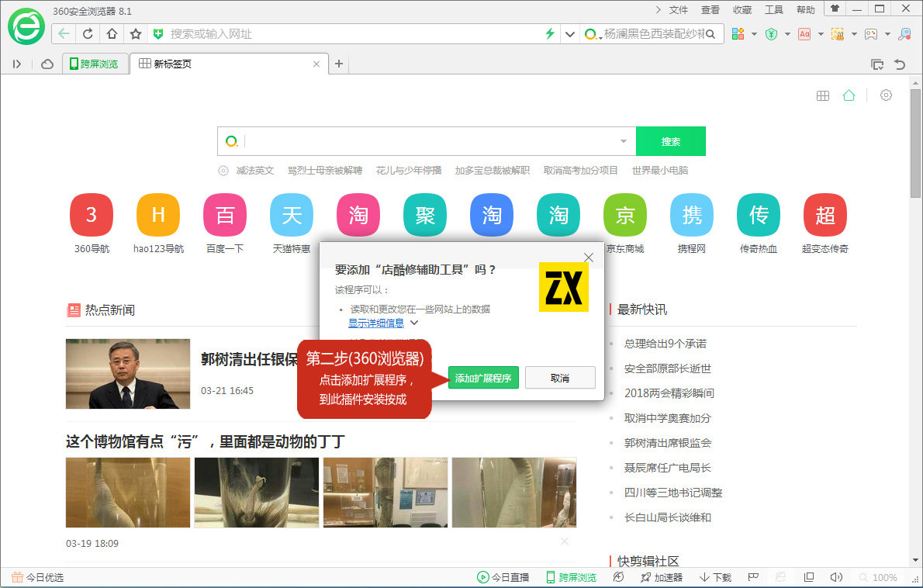This screenshot has width=923, height=588.
Task: Open news thumbnail of man in suit
Action: pyautogui.click(x=128, y=374)
